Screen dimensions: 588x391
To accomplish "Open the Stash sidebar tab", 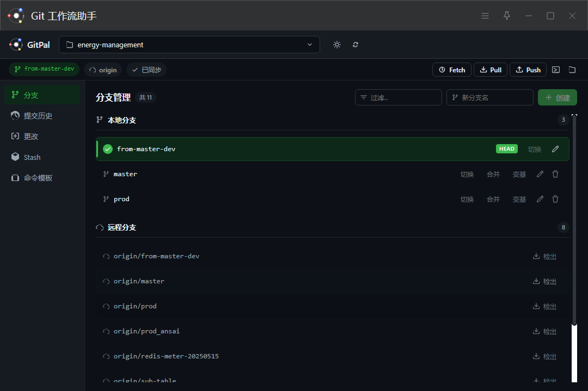I will tap(42, 157).
